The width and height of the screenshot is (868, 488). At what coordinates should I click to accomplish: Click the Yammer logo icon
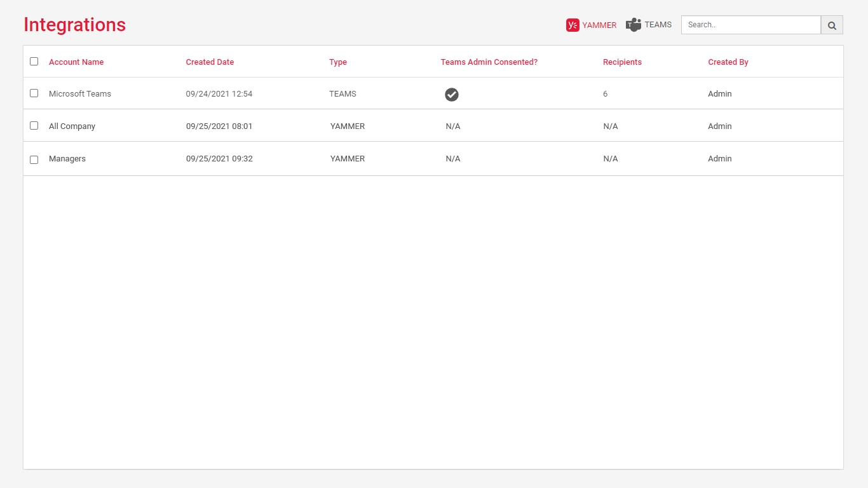(x=573, y=25)
